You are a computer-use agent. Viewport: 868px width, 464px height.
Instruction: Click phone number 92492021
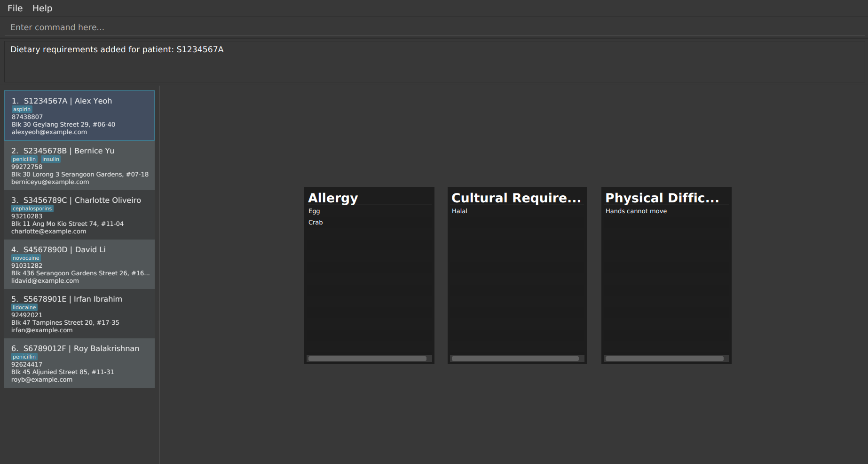pyautogui.click(x=27, y=315)
